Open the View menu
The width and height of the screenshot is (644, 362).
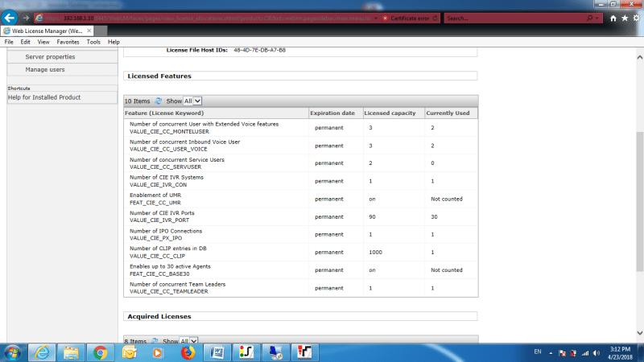coord(43,42)
